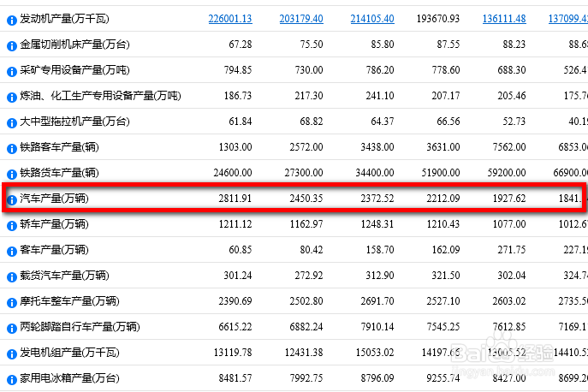
Task: Select the 汽车产量(万辆) row label
Action: (54, 199)
